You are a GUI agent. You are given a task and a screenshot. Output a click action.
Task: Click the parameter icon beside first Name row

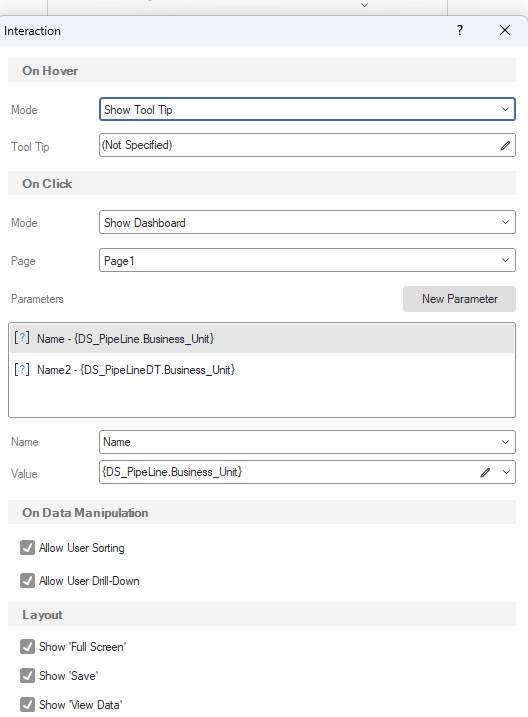point(21,338)
